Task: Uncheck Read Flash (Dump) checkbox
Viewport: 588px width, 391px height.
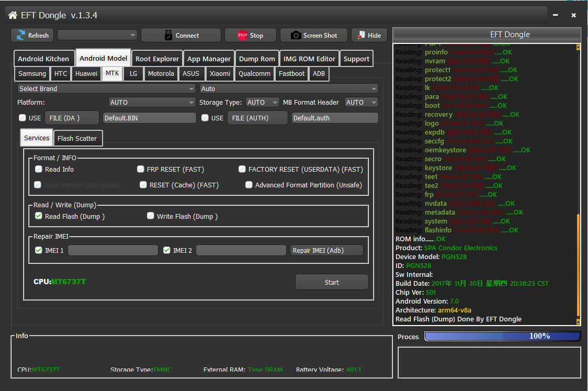Action: point(38,216)
